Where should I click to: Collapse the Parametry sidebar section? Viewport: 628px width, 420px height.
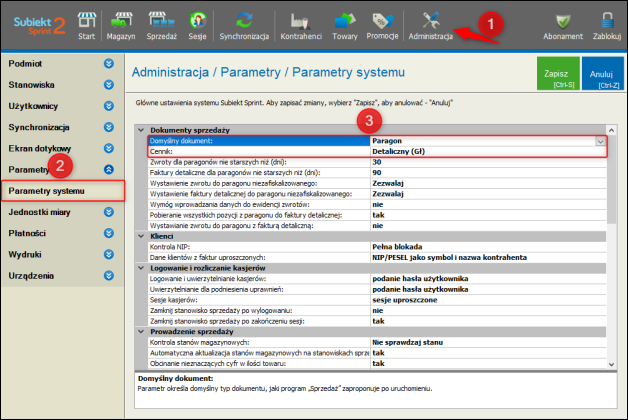pyautogui.click(x=109, y=170)
